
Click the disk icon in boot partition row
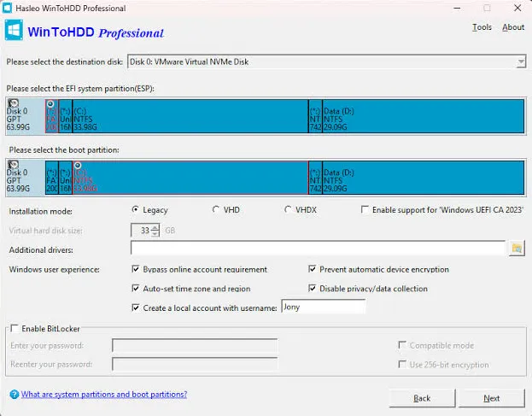click(13, 165)
